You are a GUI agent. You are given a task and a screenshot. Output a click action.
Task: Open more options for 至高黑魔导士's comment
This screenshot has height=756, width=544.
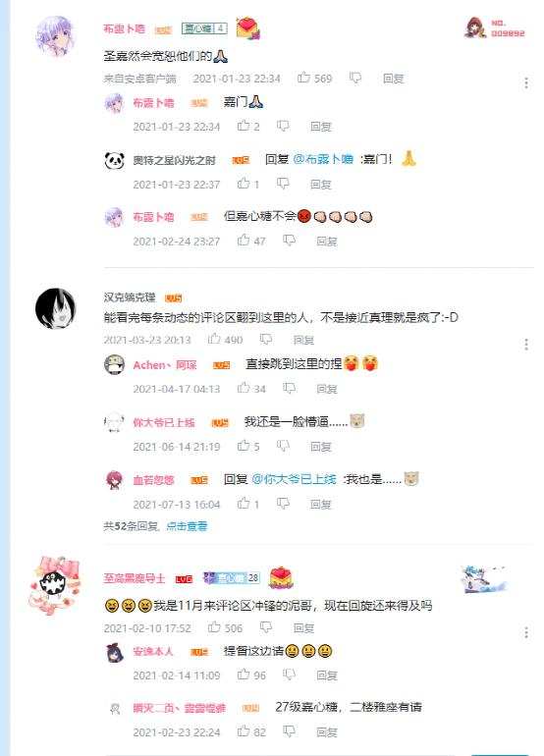coord(526,632)
